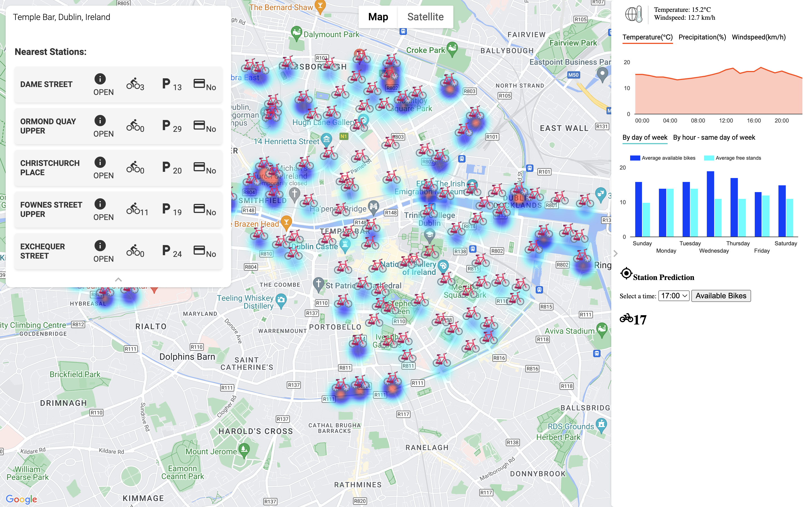Image resolution: width=812 pixels, height=507 pixels.
Task: Toggle Average available bikes legend item
Action: [662, 158]
